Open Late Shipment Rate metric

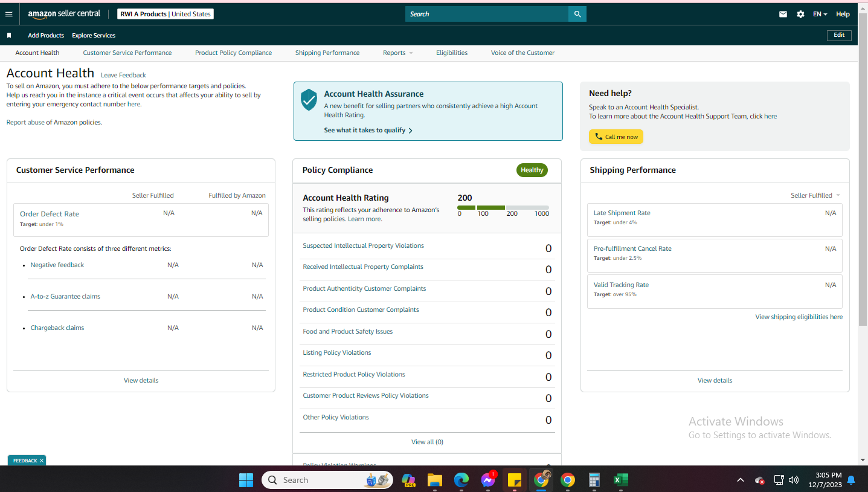tap(622, 213)
